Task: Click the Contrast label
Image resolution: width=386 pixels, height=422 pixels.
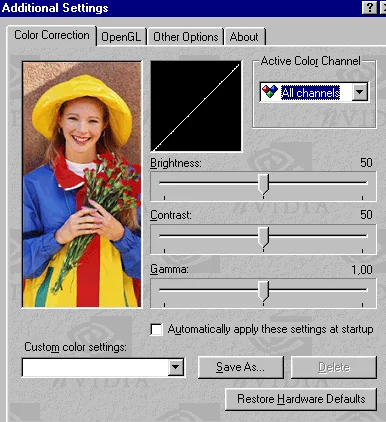Action: click(x=171, y=215)
